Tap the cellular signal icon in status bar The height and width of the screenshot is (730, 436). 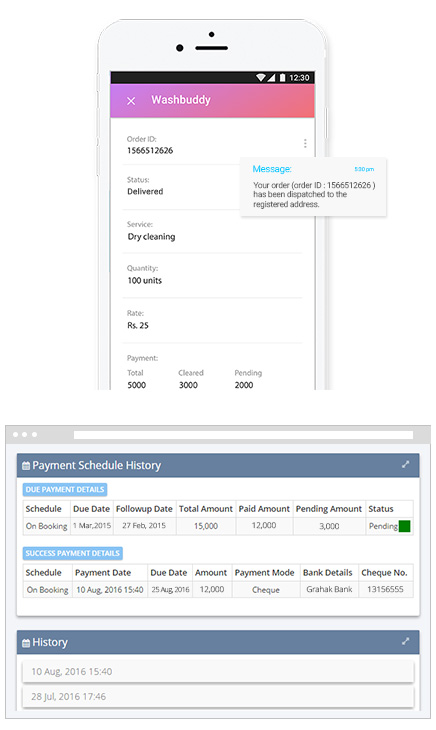[272, 78]
